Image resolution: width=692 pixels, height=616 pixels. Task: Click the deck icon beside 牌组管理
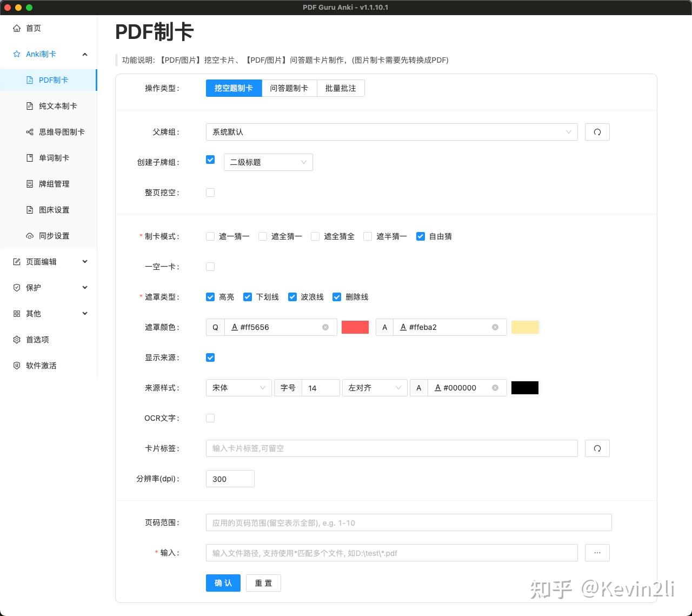(30, 184)
